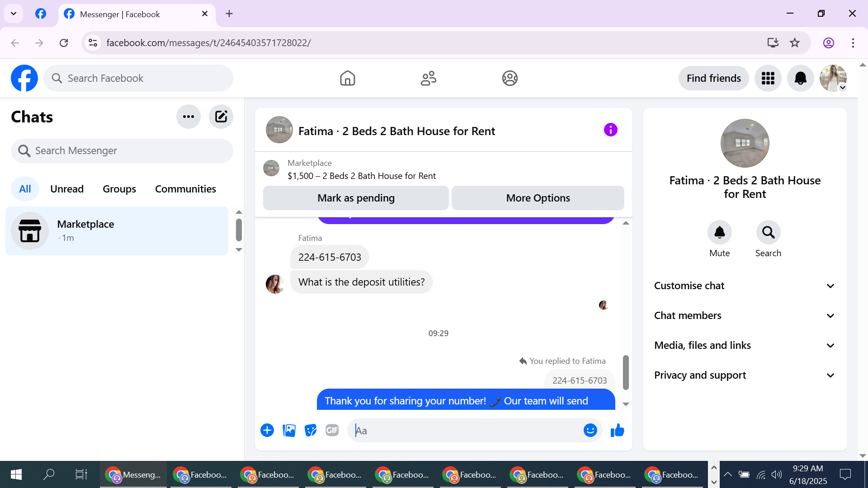The image size is (868, 488).
Task: Select the All chats filter
Action: point(25,189)
